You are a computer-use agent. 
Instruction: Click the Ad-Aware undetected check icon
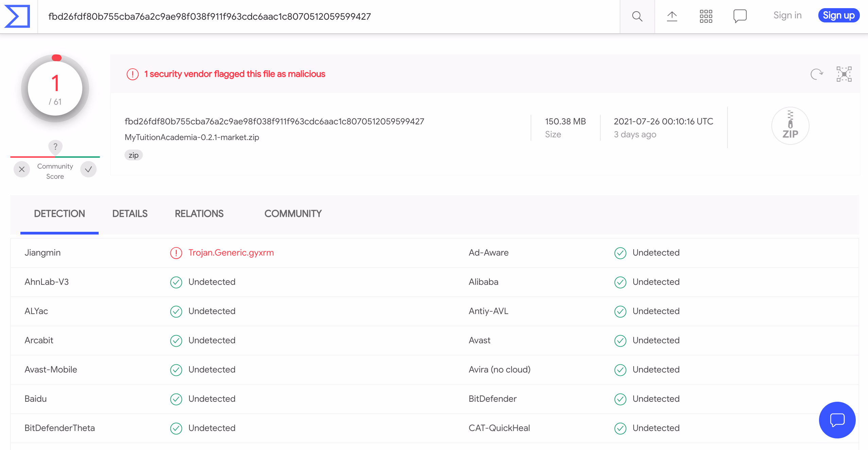[620, 253]
